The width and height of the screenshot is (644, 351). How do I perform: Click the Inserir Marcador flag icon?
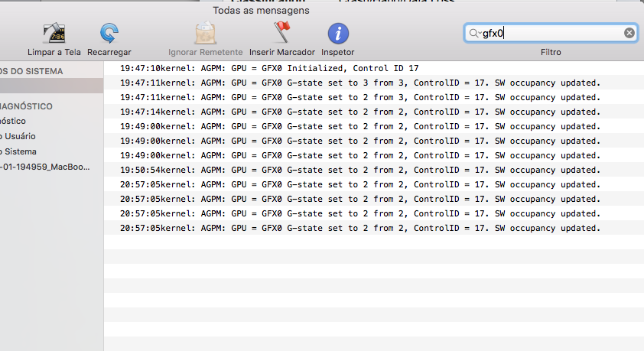(282, 32)
